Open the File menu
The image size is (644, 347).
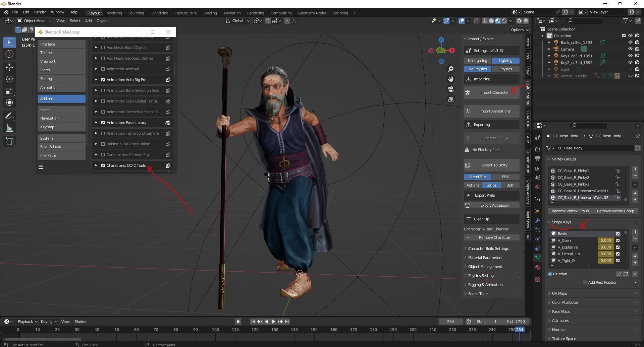(x=15, y=12)
